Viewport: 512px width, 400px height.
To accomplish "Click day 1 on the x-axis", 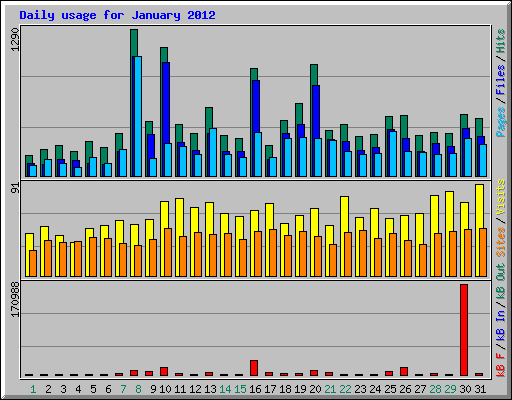I will [33, 389].
